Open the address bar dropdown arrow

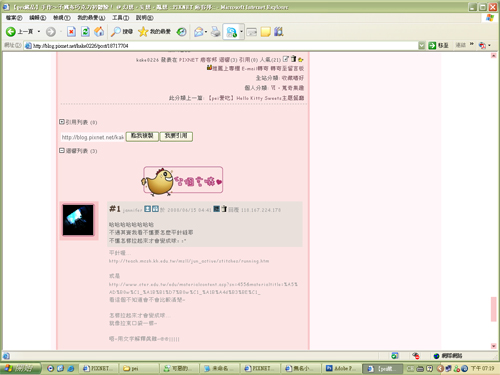click(x=422, y=46)
